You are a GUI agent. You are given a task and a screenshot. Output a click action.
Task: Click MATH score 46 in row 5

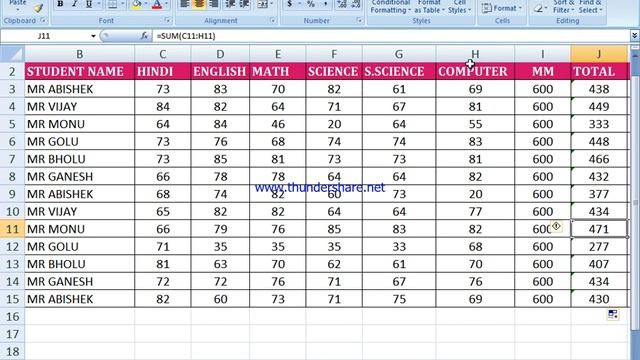[x=278, y=124]
